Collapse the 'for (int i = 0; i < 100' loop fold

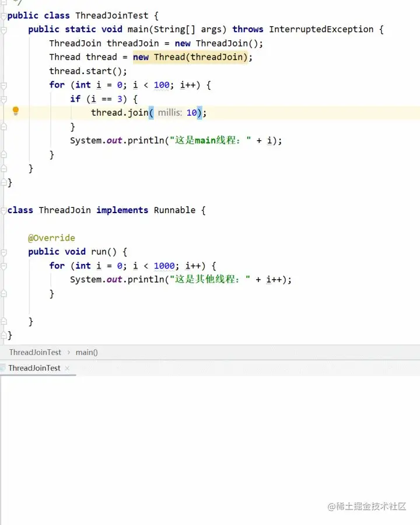click(x=3, y=86)
